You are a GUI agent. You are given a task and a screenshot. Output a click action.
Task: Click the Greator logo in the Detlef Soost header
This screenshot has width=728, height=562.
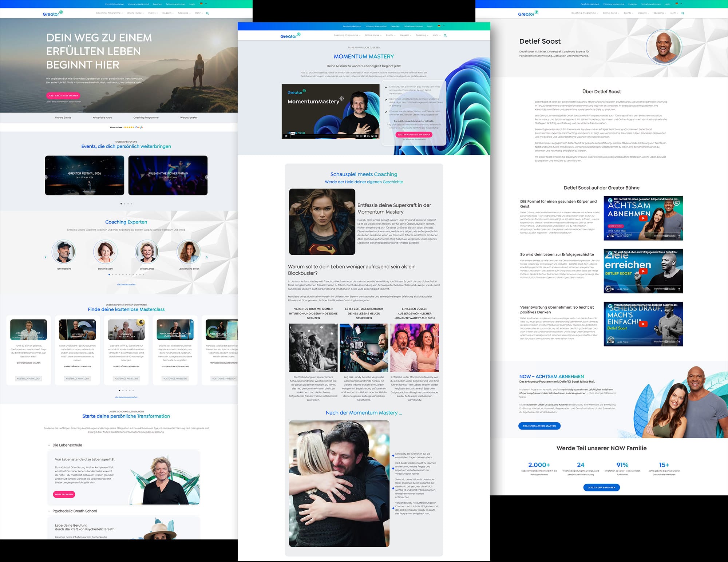[x=528, y=13]
